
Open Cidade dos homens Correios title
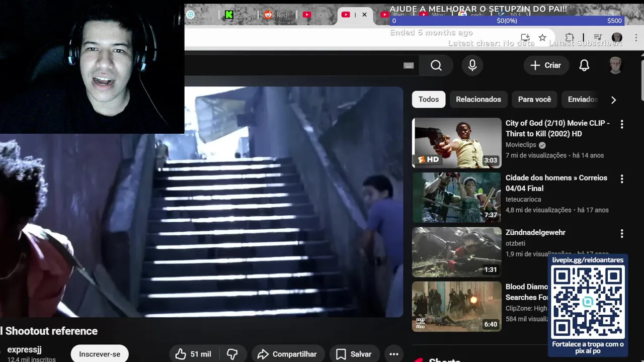(x=556, y=183)
